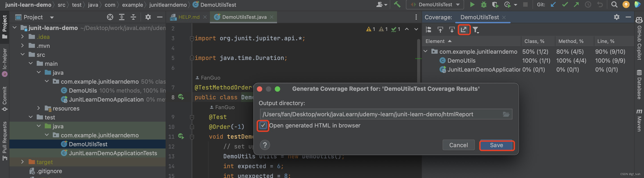Expand the .idea folder

[x=23, y=37]
